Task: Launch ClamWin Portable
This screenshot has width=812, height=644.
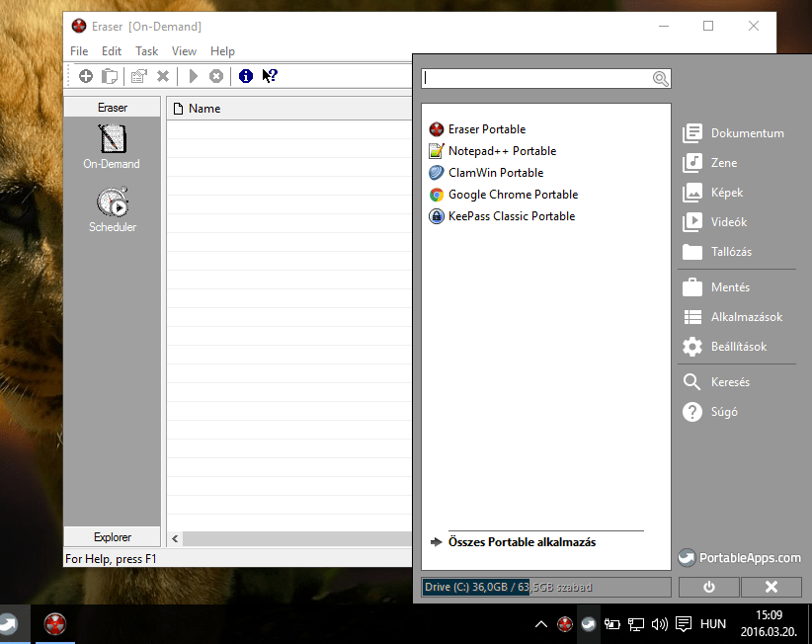Action: point(486,173)
